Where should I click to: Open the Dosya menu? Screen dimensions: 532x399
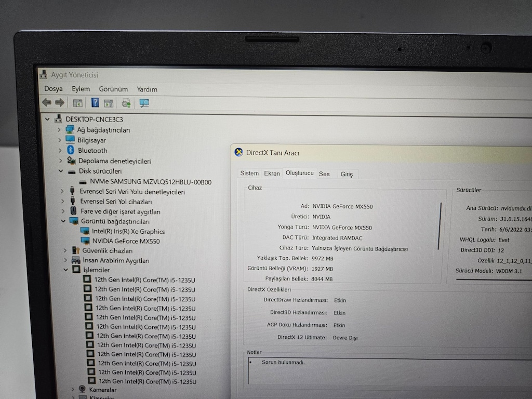[54, 88]
